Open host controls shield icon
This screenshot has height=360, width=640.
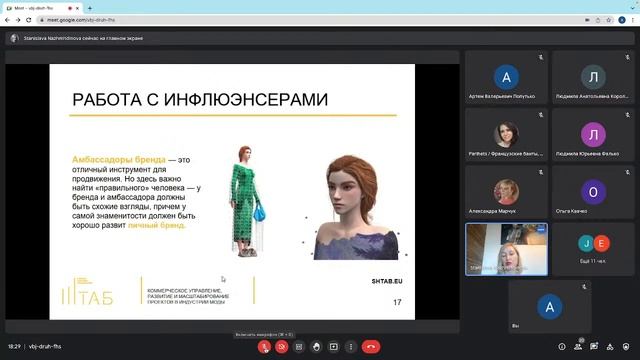(x=626, y=347)
